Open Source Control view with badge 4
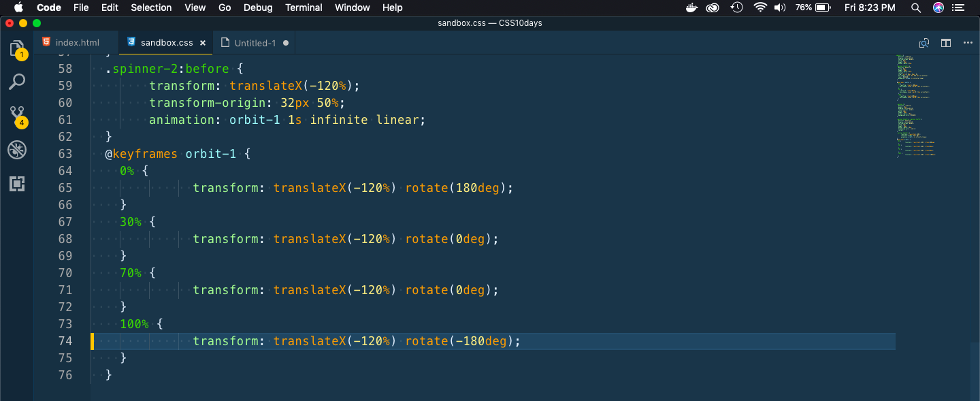 click(x=17, y=116)
